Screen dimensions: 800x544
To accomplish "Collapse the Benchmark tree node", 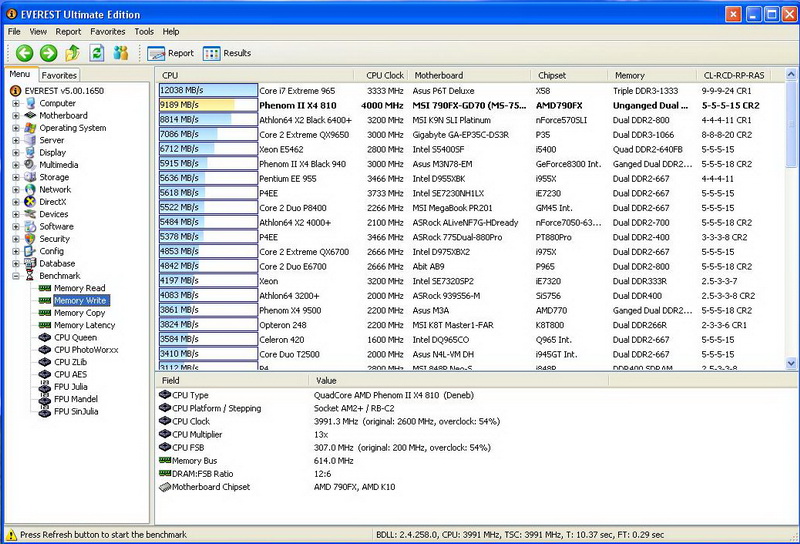I will (x=16, y=276).
